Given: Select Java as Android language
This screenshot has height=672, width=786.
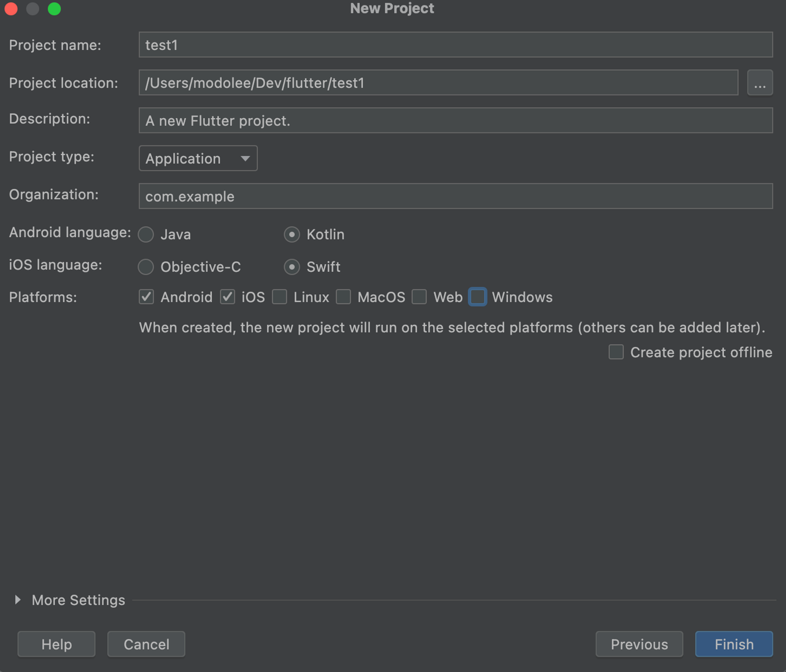Looking at the screenshot, I should (x=146, y=234).
